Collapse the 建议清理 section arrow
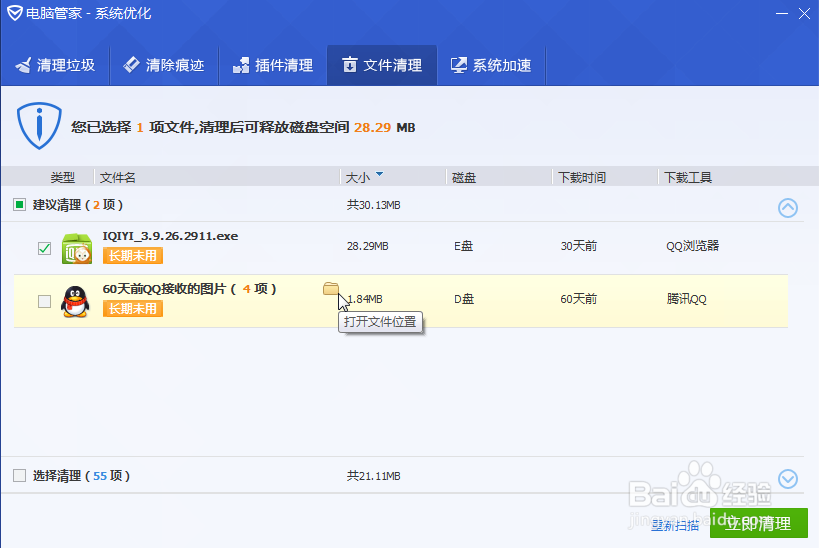 click(788, 208)
